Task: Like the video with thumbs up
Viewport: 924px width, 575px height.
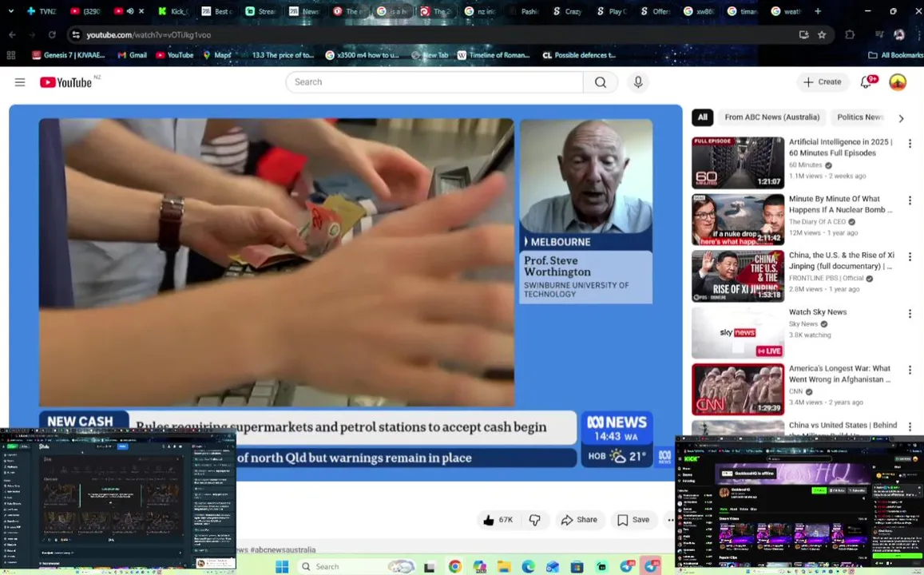Action: tap(498, 520)
